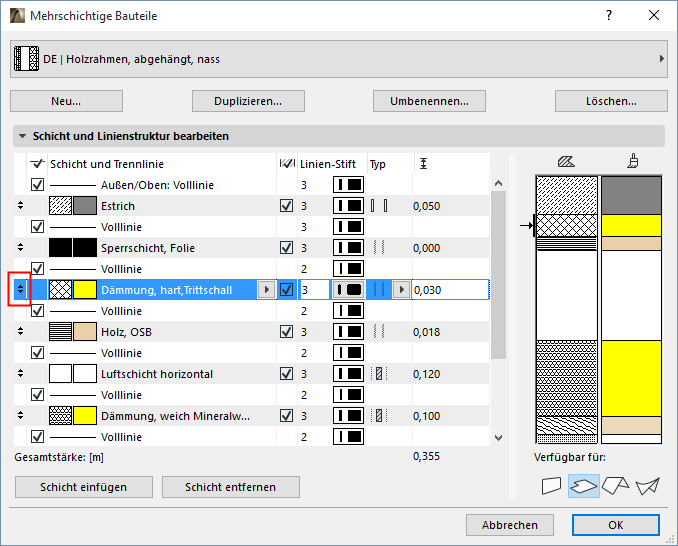Click yellow swatch of Dämmung, hart,Trittschall
The height and width of the screenshot is (546, 678).
[x=85, y=290]
